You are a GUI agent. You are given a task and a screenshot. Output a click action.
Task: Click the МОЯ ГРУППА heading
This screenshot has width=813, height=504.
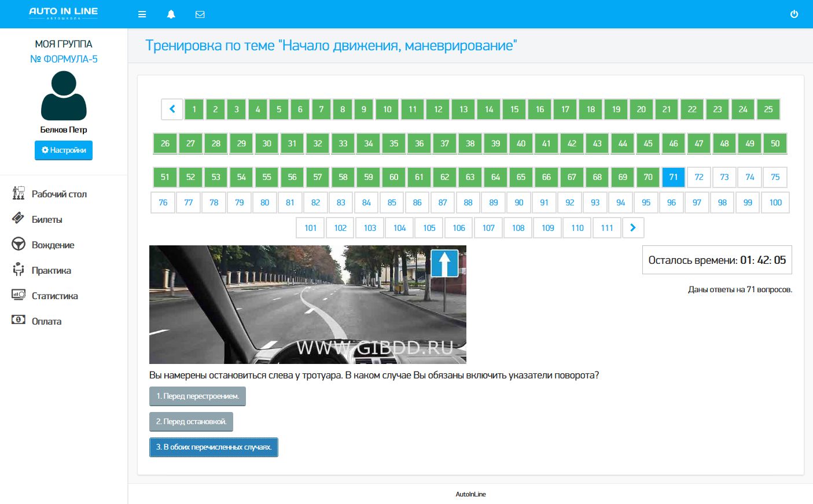[x=64, y=44]
